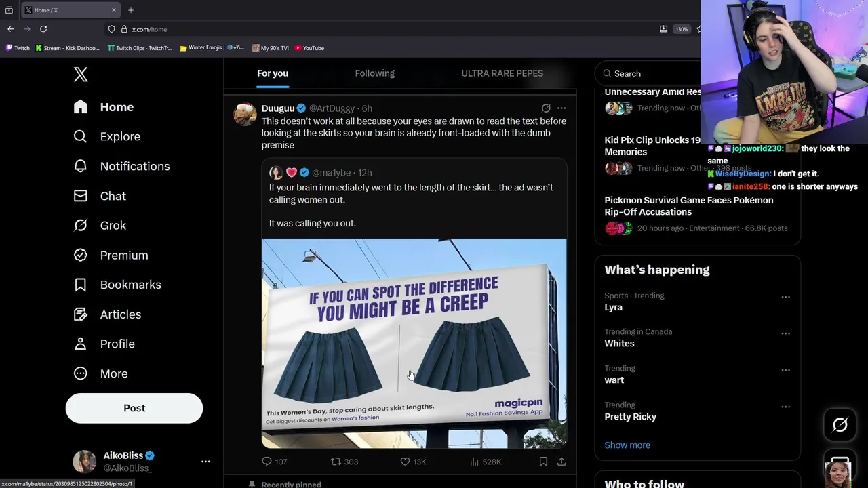Open Kid Pix Clip trending story
Viewport: 868px width, 488px height.
pos(652,146)
